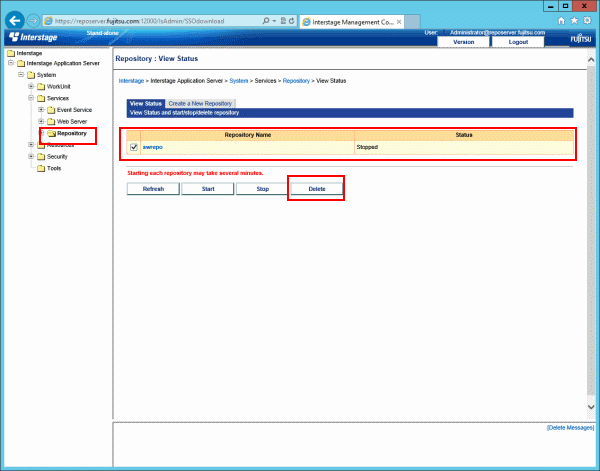This screenshot has width=600, height=471.
Task: Click the System folder icon
Action: pos(31,75)
